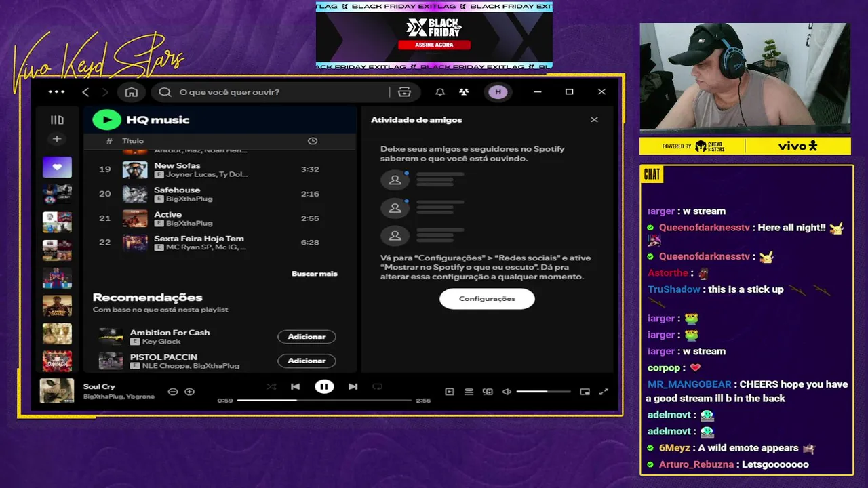The image size is (868, 488).
Task: Mute the Spotify volume
Action: (507, 392)
